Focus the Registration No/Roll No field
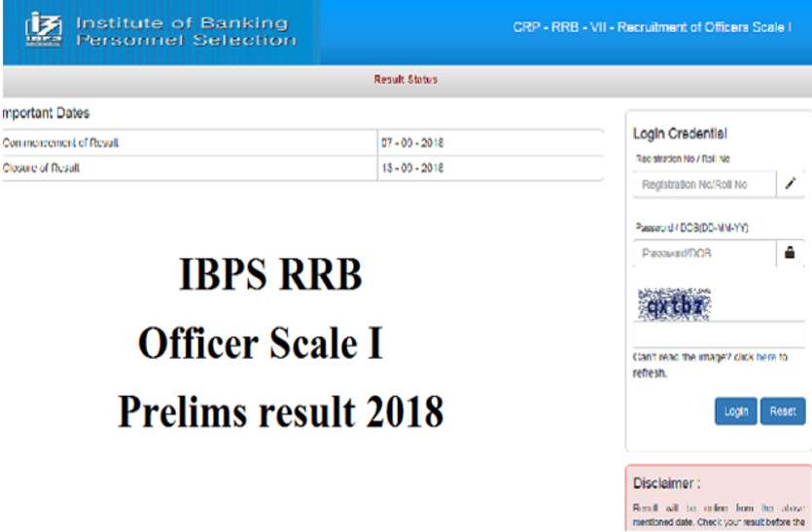The height and width of the screenshot is (532, 812). point(704,185)
